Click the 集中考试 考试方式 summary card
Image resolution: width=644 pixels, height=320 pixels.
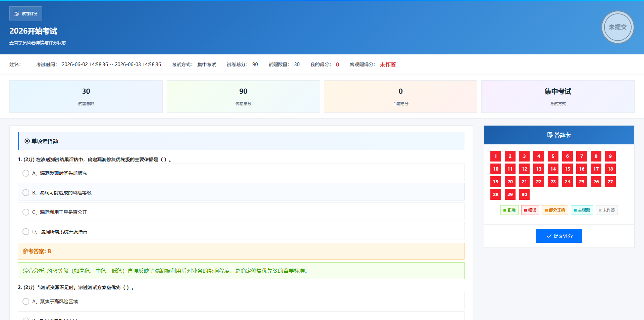pos(558,96)
